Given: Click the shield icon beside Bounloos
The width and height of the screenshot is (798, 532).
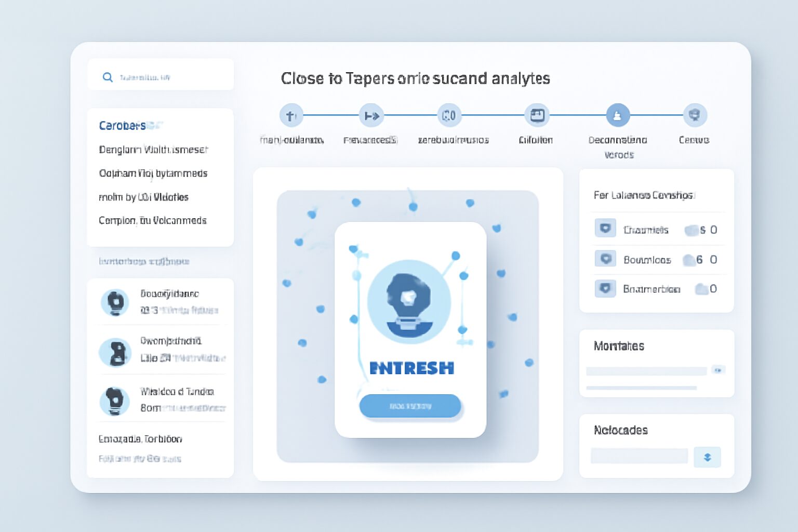Looking at the screenshot, I should [605, 258].
